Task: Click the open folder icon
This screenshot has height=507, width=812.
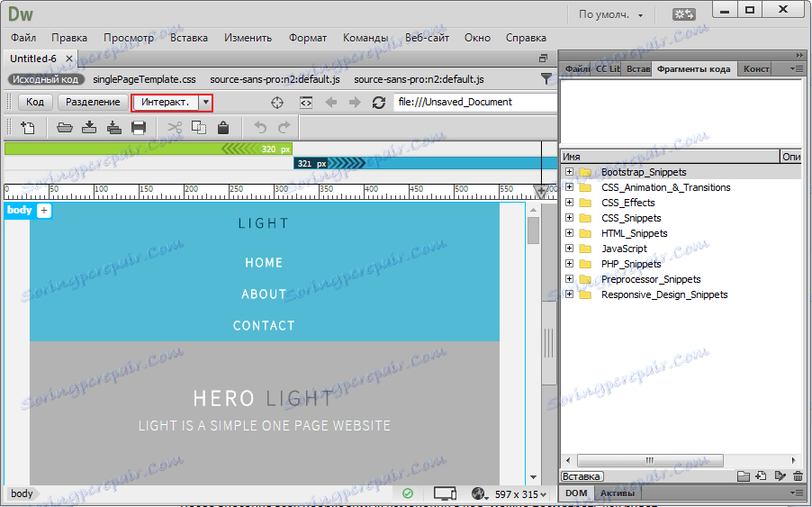Action: 65,127
